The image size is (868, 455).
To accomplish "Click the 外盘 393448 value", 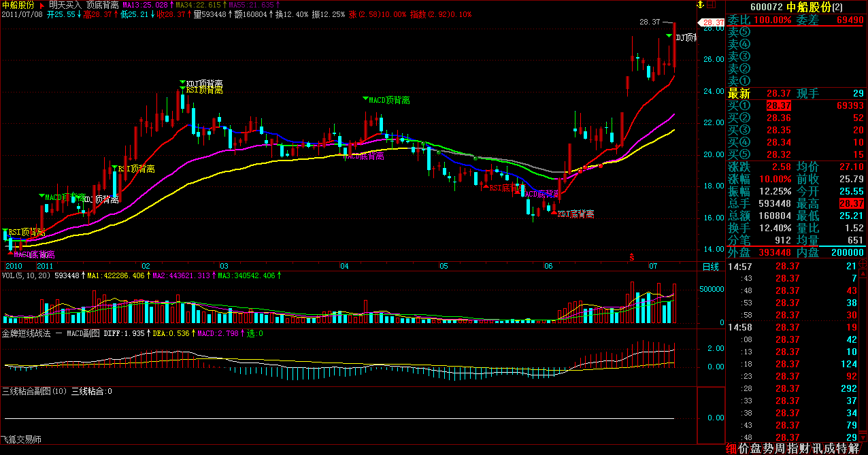I will coord(776,253).
